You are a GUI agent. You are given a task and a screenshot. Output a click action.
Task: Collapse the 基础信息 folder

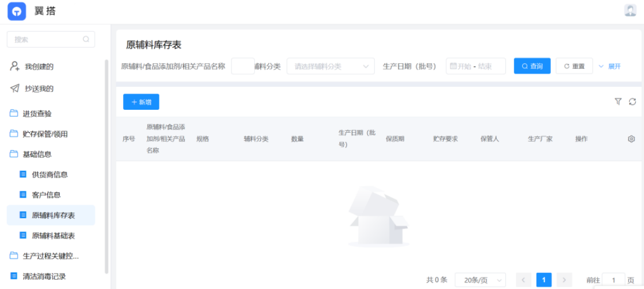(37, 154)
